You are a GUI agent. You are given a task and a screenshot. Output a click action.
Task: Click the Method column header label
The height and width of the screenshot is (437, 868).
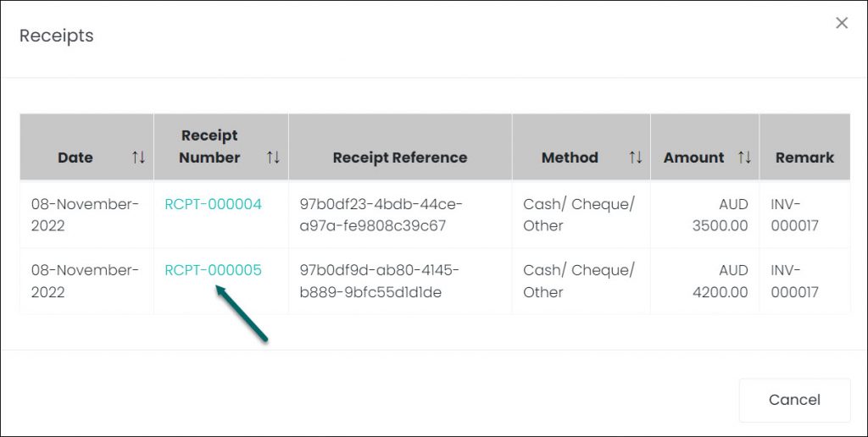click(x=570, y=158)
